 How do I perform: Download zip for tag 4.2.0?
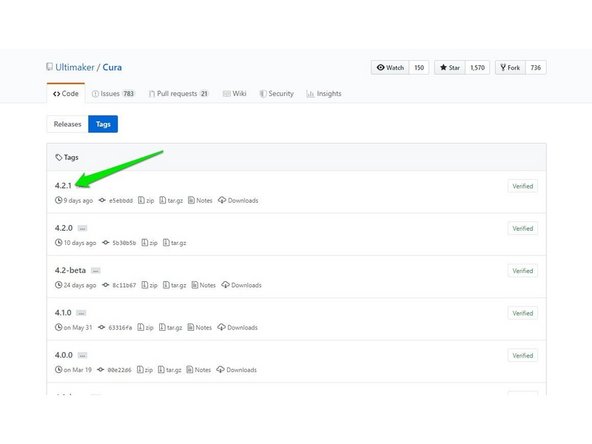(x=150, y=243)
